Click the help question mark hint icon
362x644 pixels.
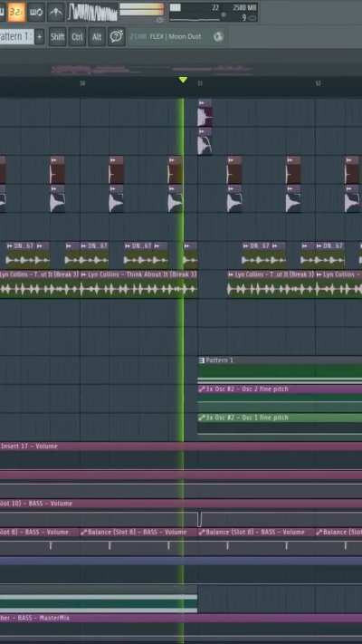coord(117,37)
